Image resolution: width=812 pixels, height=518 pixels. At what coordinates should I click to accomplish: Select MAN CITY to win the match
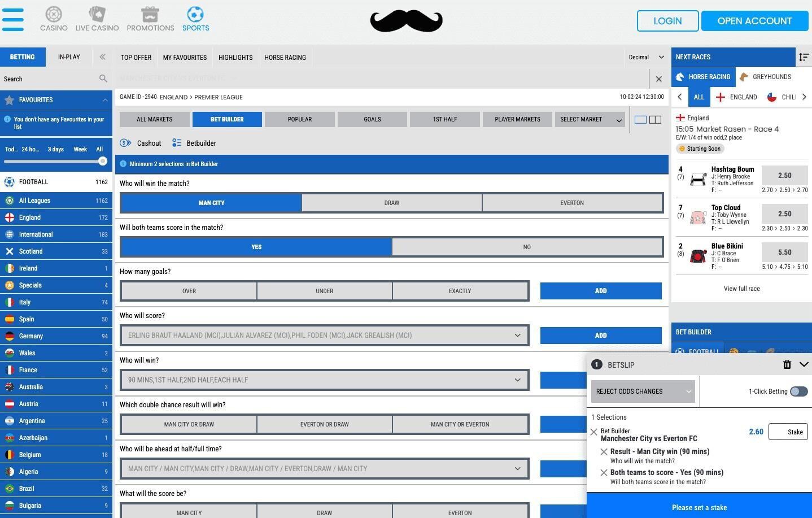click(211, 203)
